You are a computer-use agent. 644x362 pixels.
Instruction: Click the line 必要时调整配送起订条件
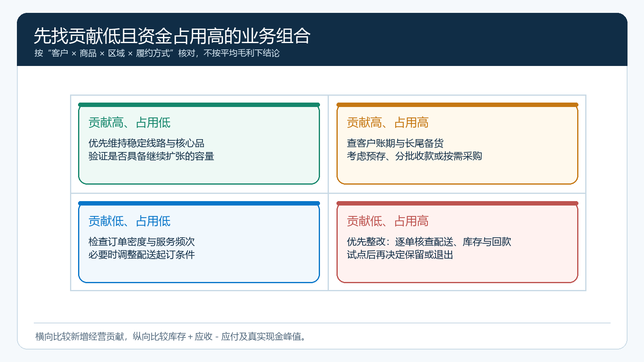pos(142,255)
